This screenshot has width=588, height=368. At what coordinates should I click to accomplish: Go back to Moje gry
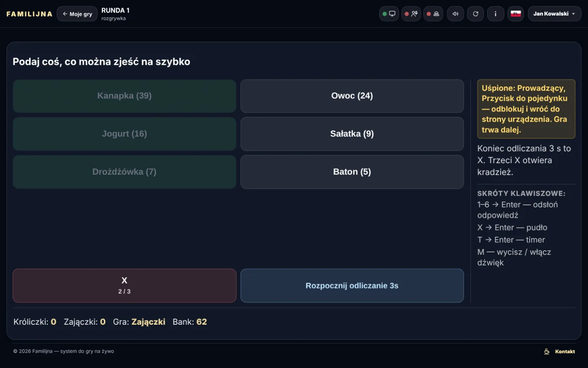coord(77,14)
